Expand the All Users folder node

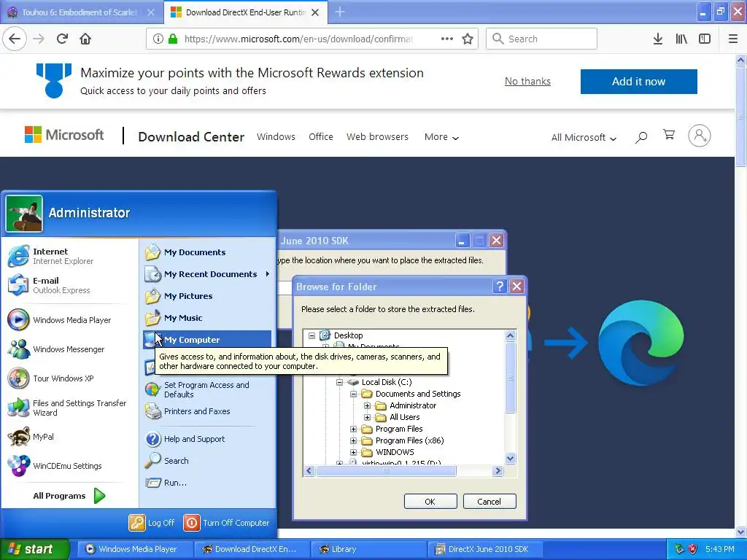(x=368, y=417)
